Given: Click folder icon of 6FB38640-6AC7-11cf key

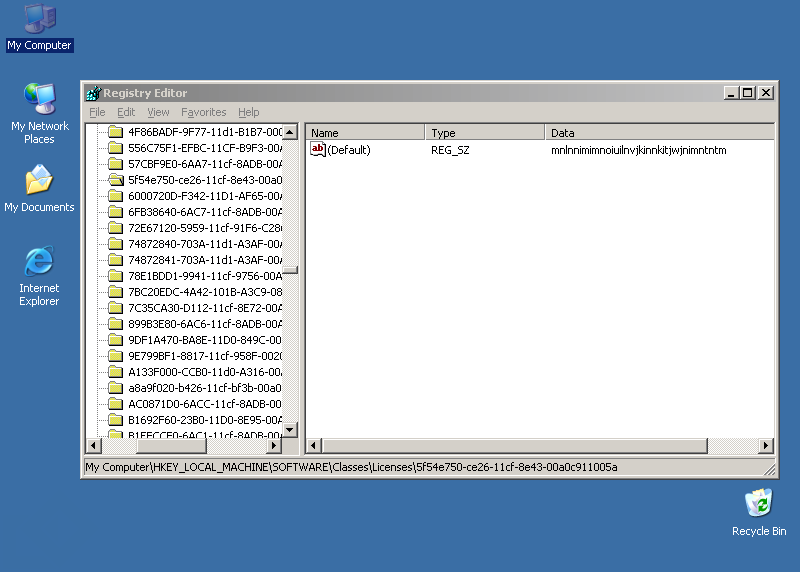Looking at the screenshot, I should [x=116, y=212].
